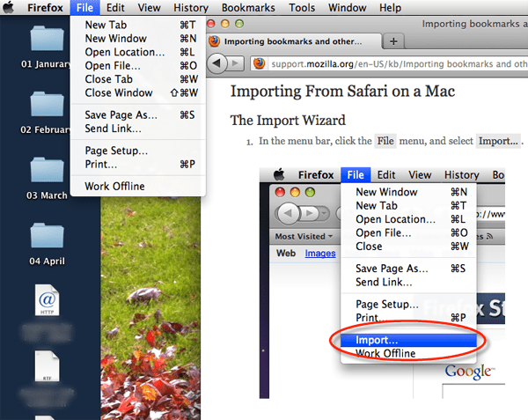Image resolution: width=528 pixels, height=420 pixels.
Task: Click the browser Back arrow button
Action: pos(216,63)
